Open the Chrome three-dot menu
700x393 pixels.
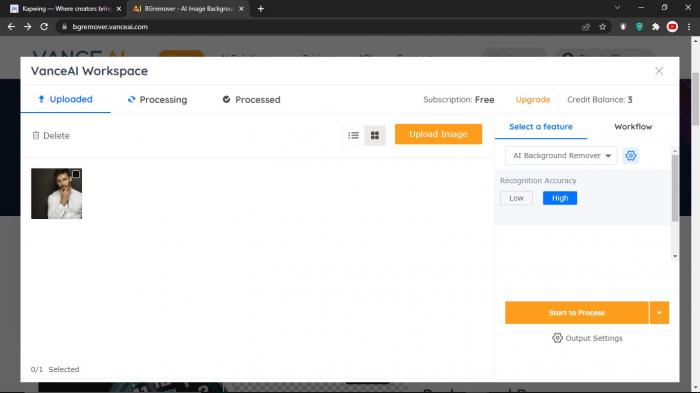tap(689, 27)
